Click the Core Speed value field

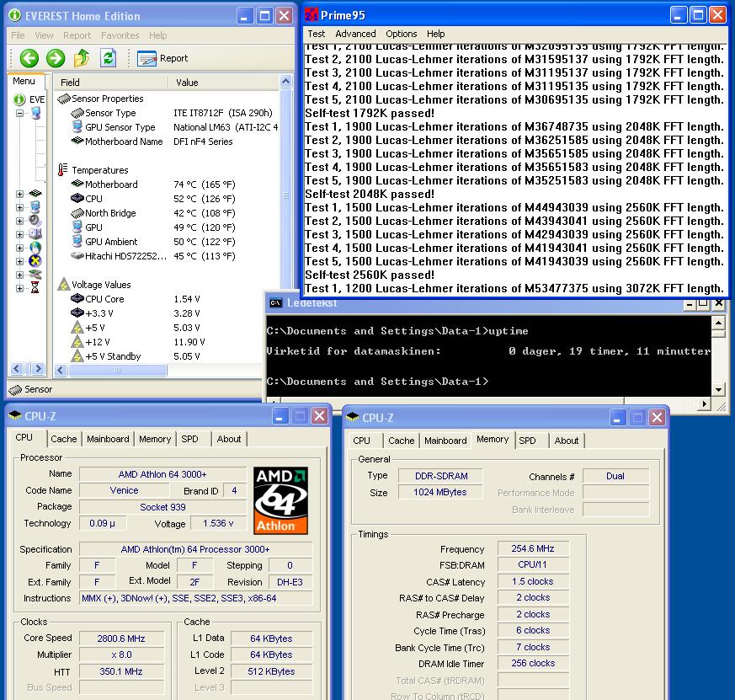click(121, 639)
